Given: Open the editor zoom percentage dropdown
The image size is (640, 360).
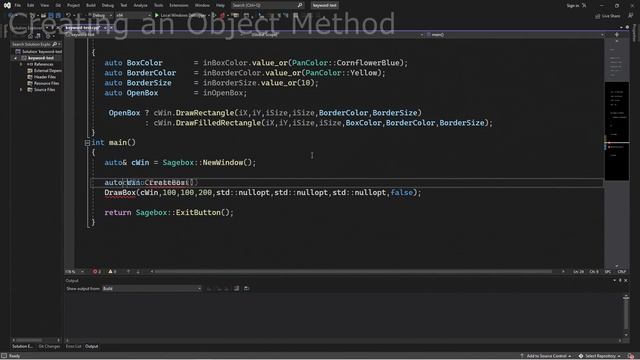Looking at the screenshot, I should click(x=75, y=271).
